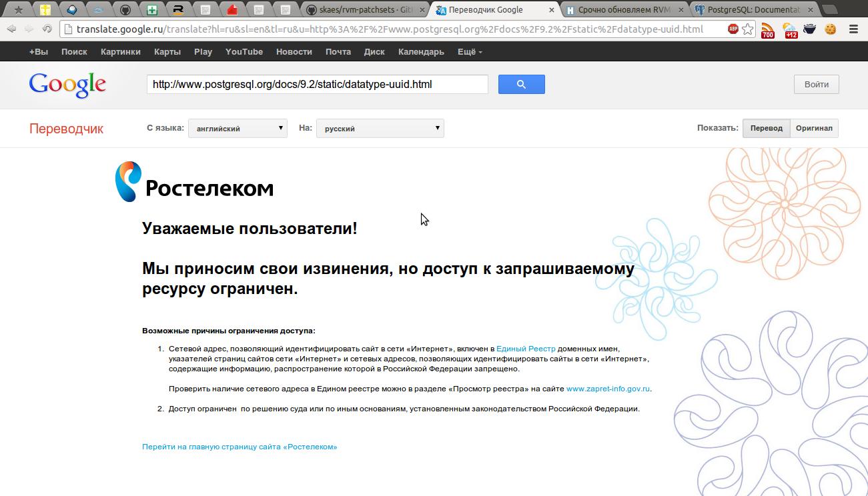
Task: Open the pinned tab with the star icon
Action: tap(19, 10)
